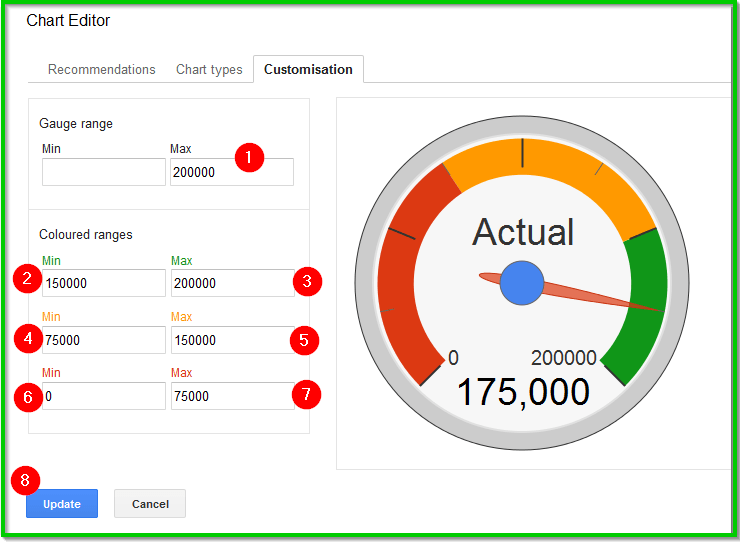Click red range Max field with 75000

231,396
